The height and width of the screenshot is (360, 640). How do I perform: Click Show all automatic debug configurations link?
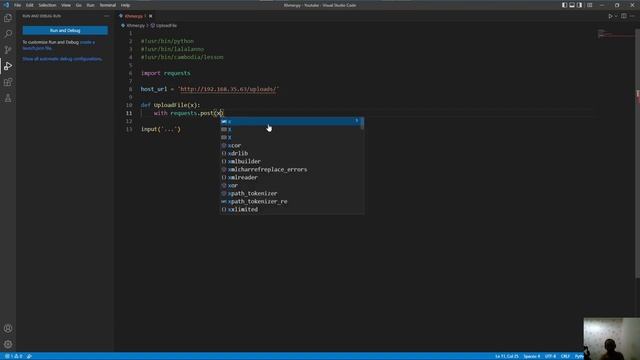click(62, 59)
